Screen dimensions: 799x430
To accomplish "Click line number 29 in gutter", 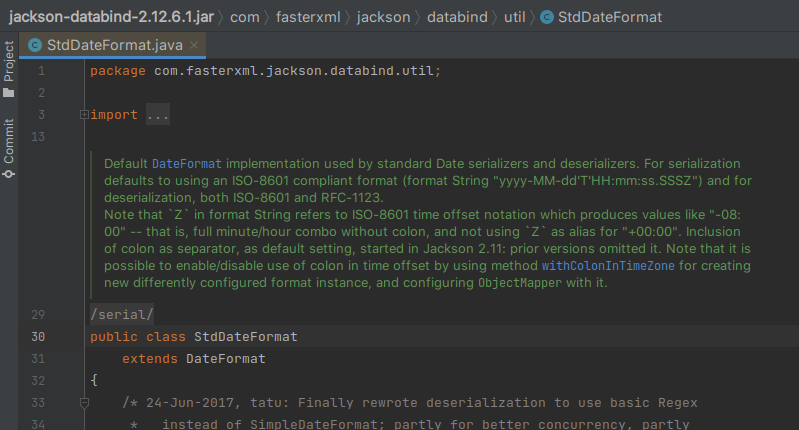I will 38,314.
